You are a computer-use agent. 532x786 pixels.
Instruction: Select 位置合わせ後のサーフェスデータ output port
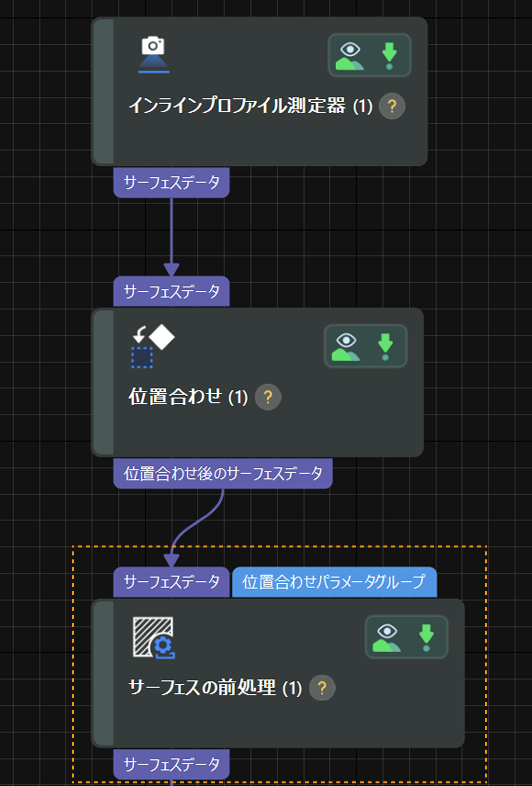223,473
